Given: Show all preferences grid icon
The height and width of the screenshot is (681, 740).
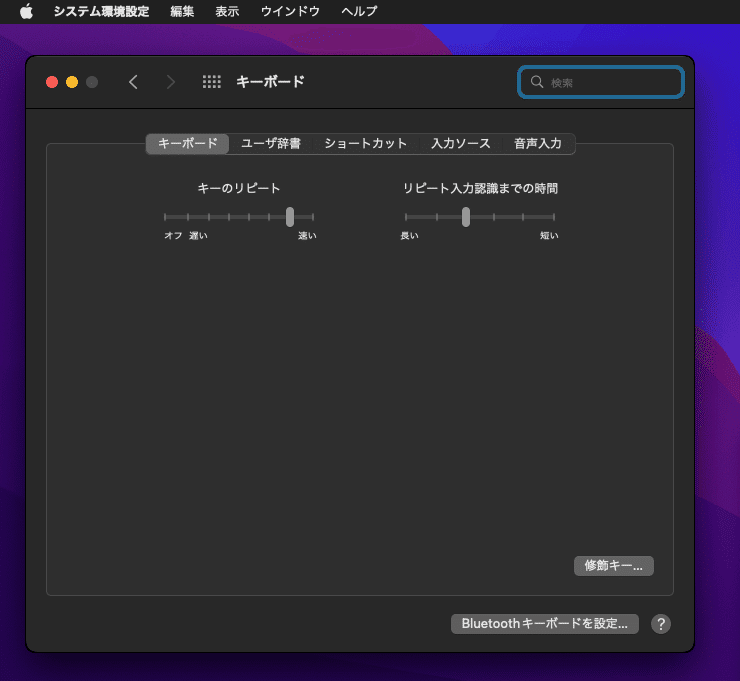Looking at the screenshot, I should click(x=211, y=82).
